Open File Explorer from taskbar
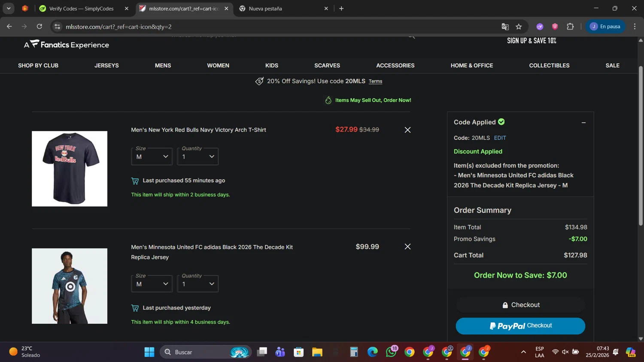Viewport: 644px width, 362px height. (317, 352)
